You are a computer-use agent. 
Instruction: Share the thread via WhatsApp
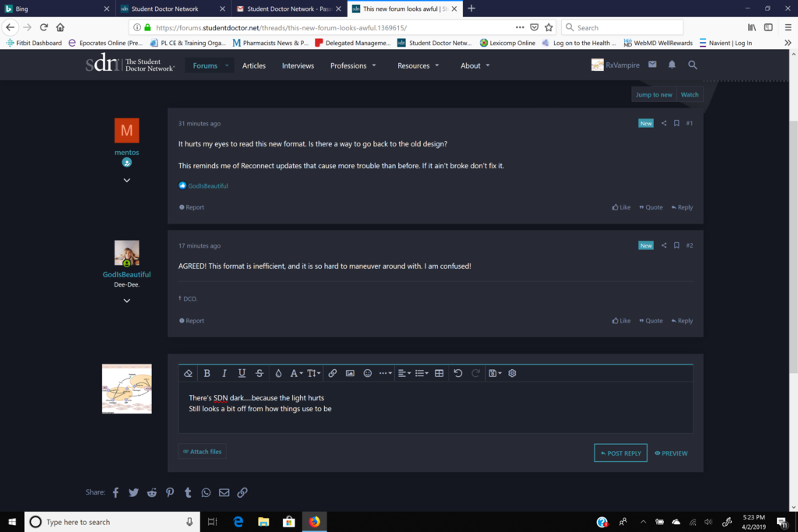click(x=206, y=492)
